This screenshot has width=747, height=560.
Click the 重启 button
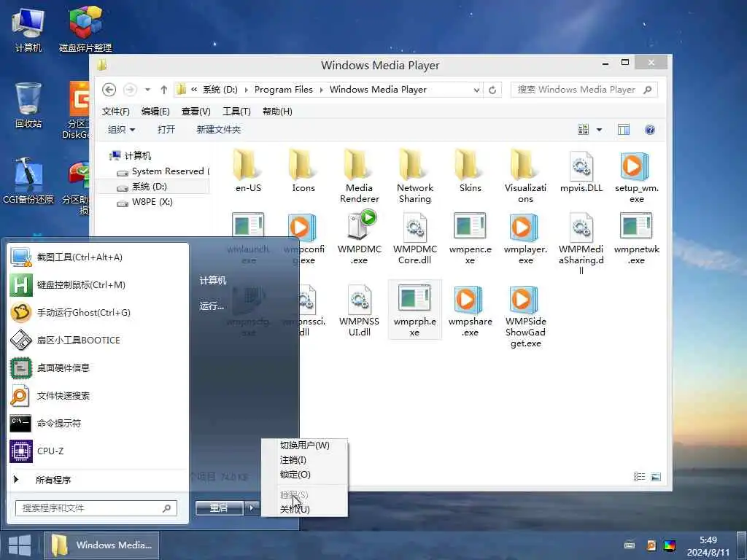click(220, 508)
